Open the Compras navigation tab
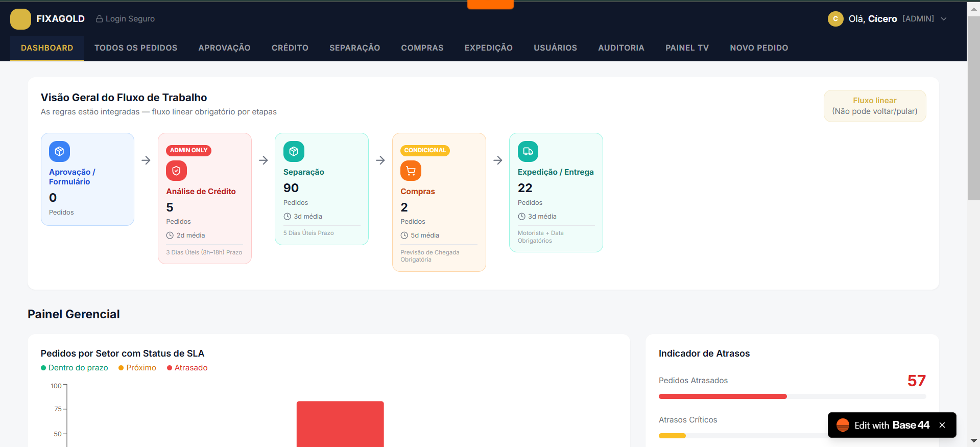 tap(422, 48)
